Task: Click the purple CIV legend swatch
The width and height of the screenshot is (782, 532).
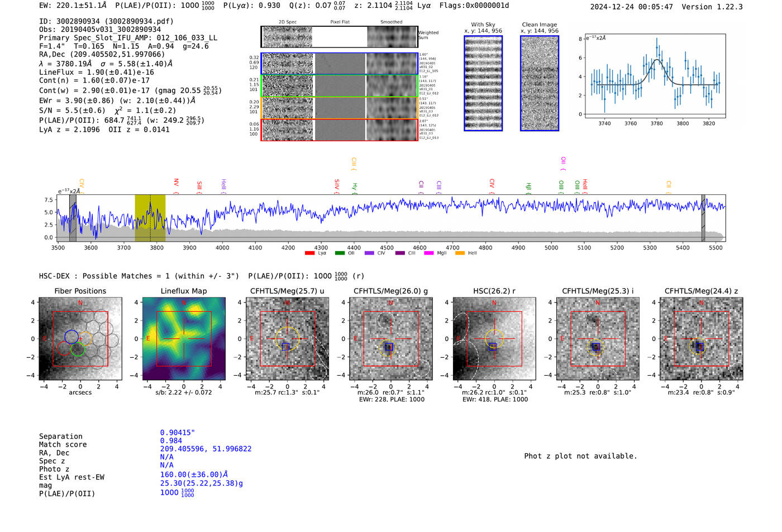Action: 369,253
